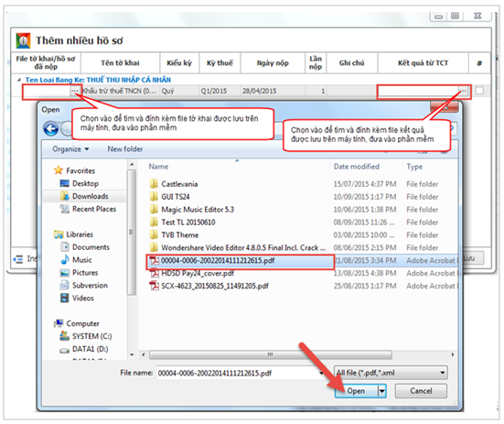Click browse button for Kết quả từ TCT cell

(463, 91)
